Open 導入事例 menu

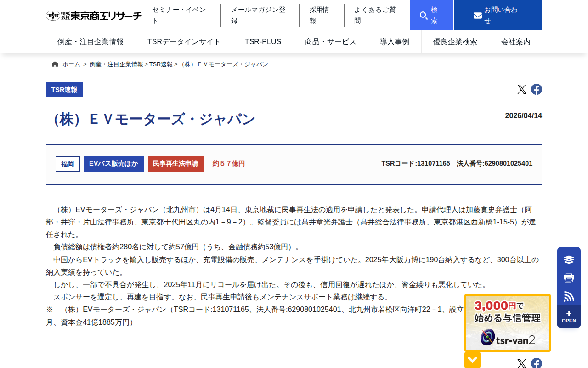click(395, 42)
